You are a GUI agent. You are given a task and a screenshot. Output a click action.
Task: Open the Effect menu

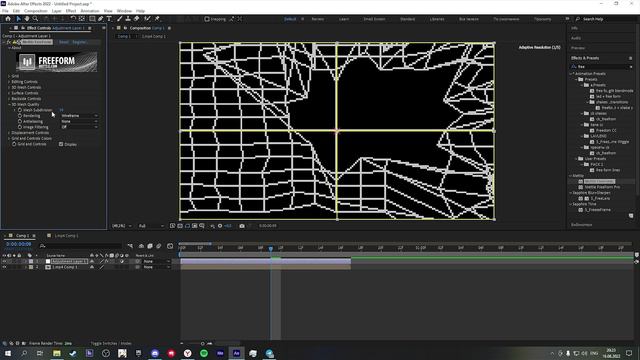pyautogui.click(x=71, y=11)
